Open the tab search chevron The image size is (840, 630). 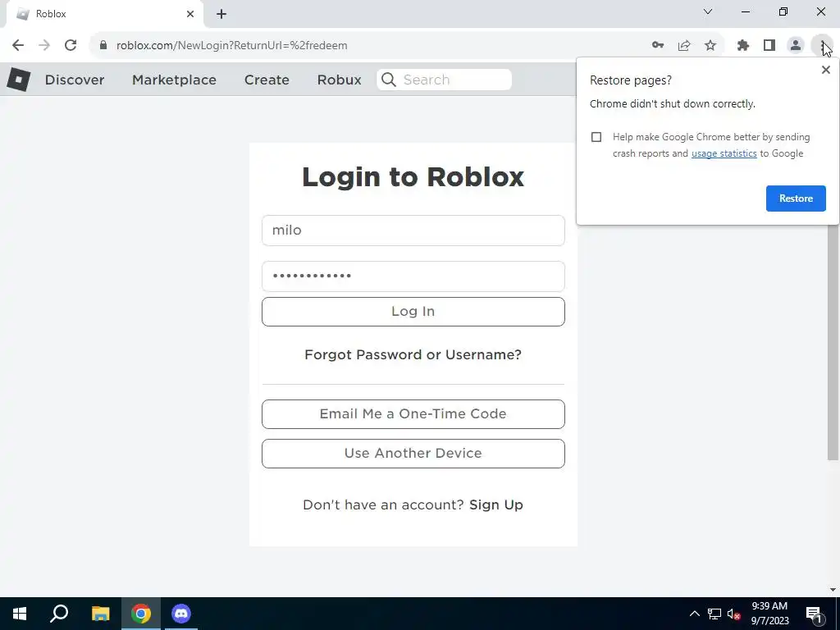click(708, 11)
